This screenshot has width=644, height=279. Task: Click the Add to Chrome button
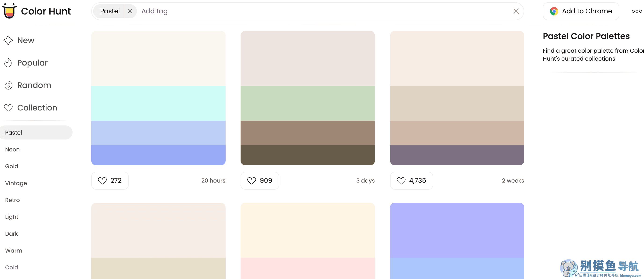pos(581,11)
